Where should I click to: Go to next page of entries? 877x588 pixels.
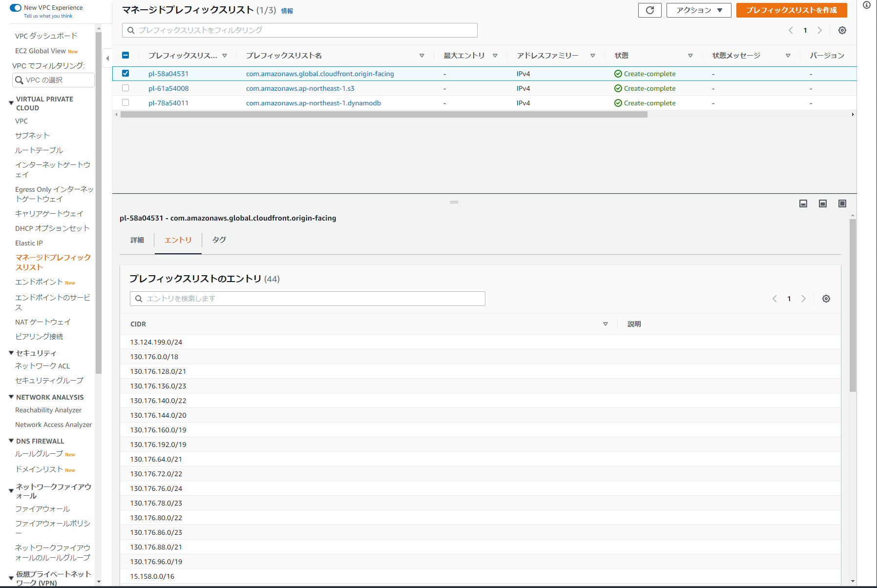pos(804,299)
